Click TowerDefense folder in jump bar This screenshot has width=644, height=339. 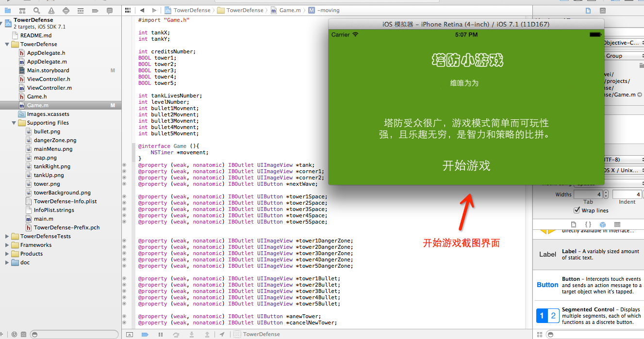[240, 10]
